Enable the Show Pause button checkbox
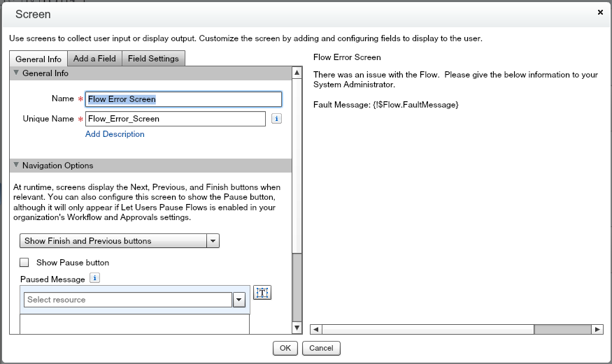This screenshot has height=364, width=612. [24, 263]
